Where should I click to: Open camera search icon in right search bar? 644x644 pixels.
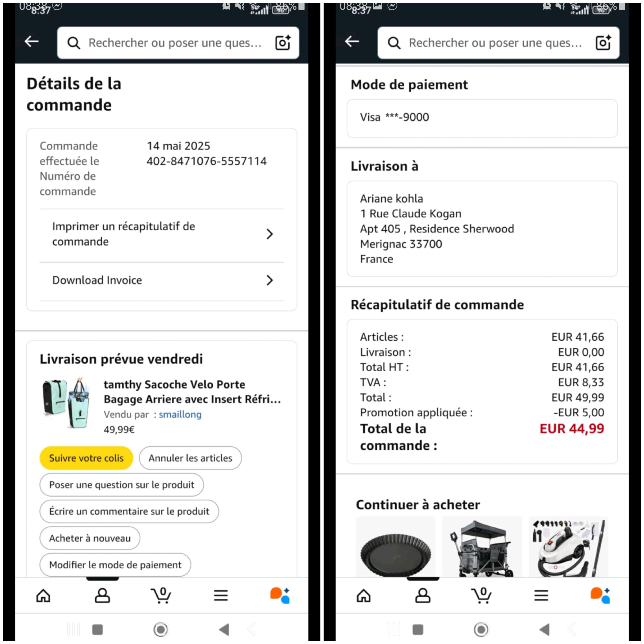pyautogui.click(x=603, y=43)
